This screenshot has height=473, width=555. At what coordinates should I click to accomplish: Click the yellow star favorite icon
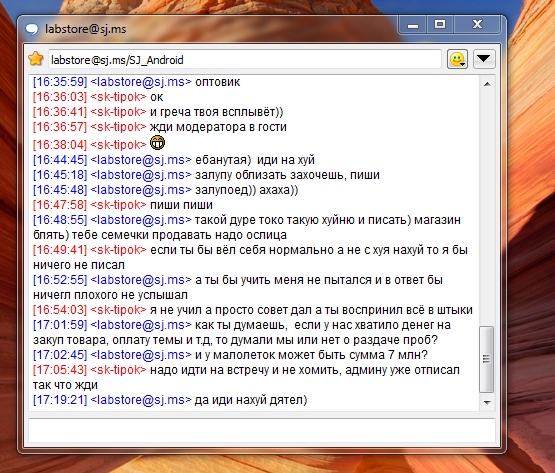pyautogui.click(x=36, y=59)
